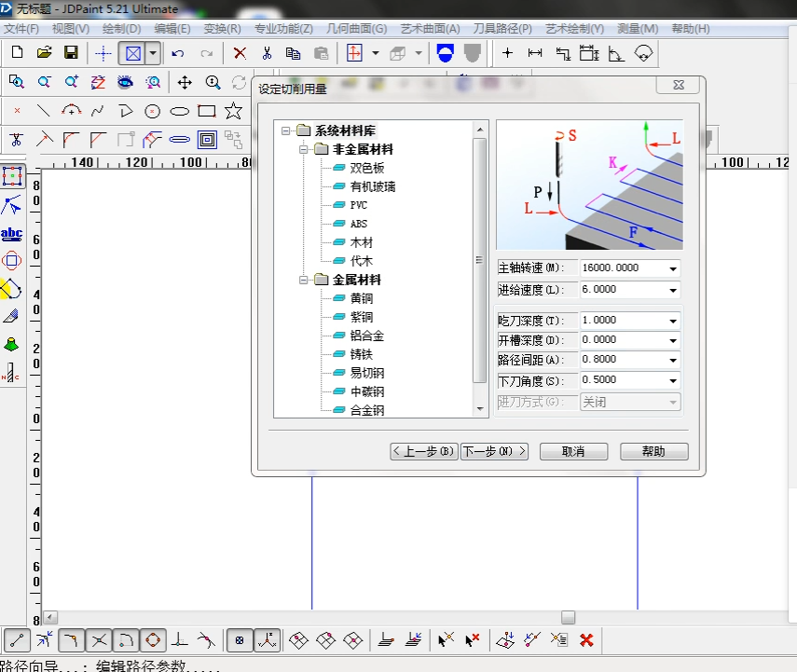Open the 主轴转速 spindle speed dropdown

673,268
